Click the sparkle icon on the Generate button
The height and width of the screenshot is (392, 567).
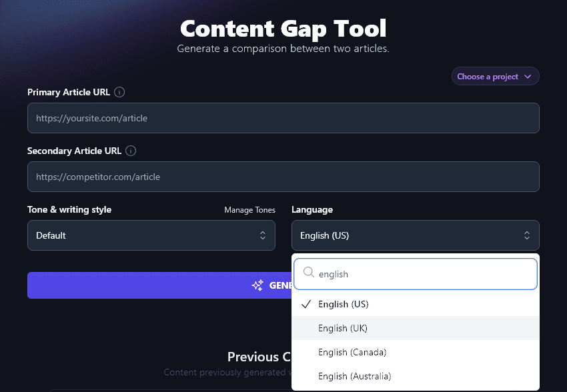point(257,285)
